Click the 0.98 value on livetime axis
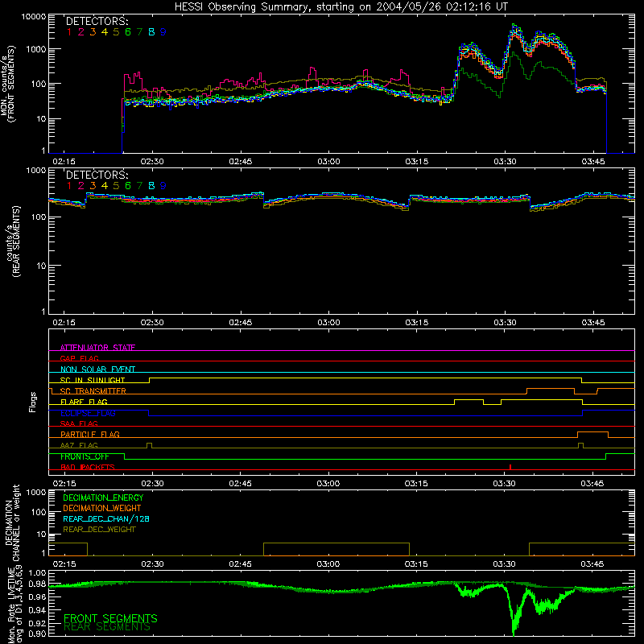 point(37,584)
